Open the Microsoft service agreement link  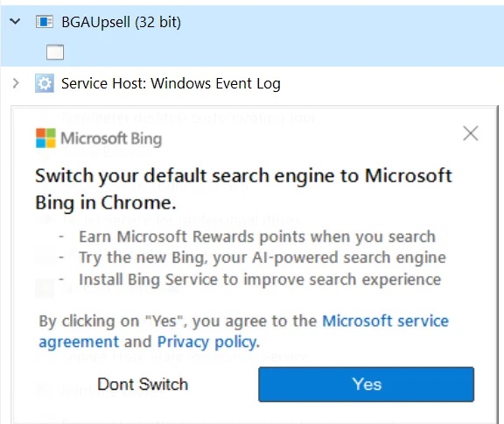[x=243, y=331]
